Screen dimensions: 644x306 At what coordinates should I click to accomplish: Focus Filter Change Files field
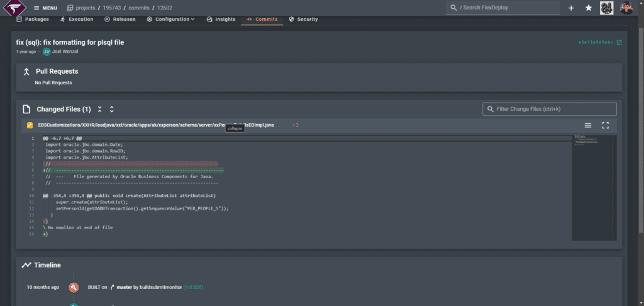point(550,109)
